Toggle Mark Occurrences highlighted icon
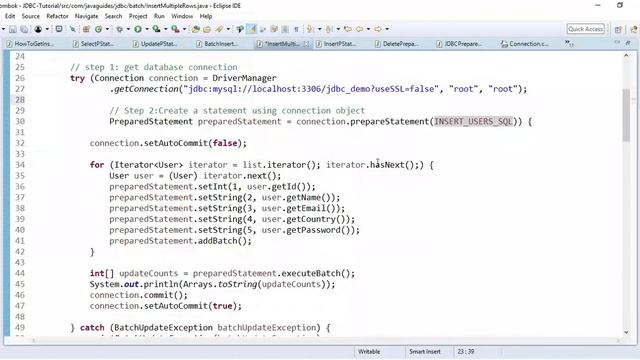 (x=252, y=29)
